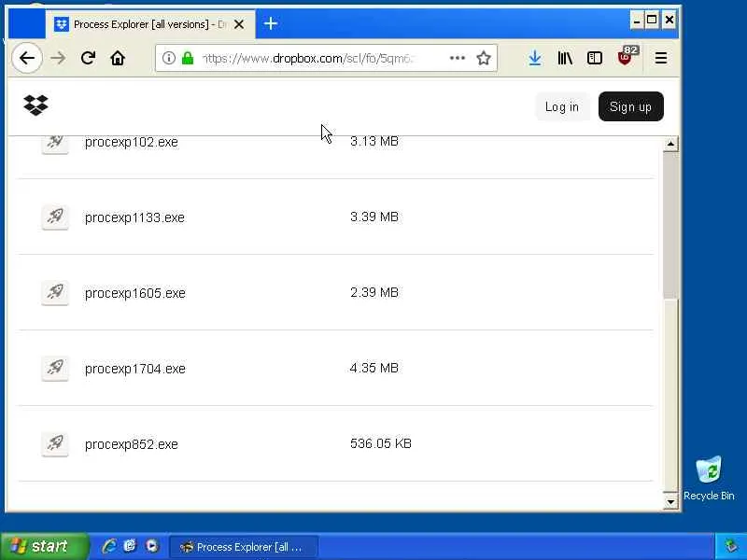Screen dimensions: 747x560
Task: Click the Dropbox logo
Action: pyautogui.click(x=36, y=105)
